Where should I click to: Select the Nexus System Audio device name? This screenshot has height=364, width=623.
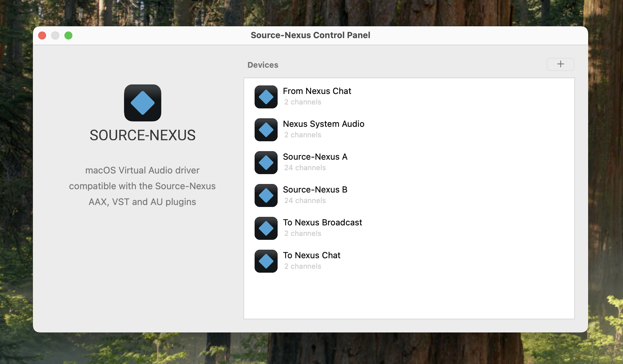tap(323, 124)
